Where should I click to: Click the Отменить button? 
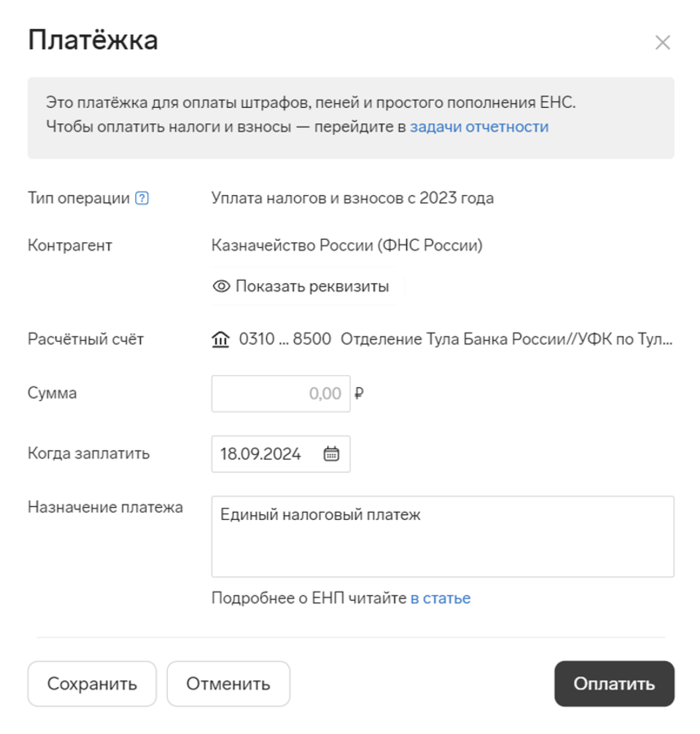point(228,684)
